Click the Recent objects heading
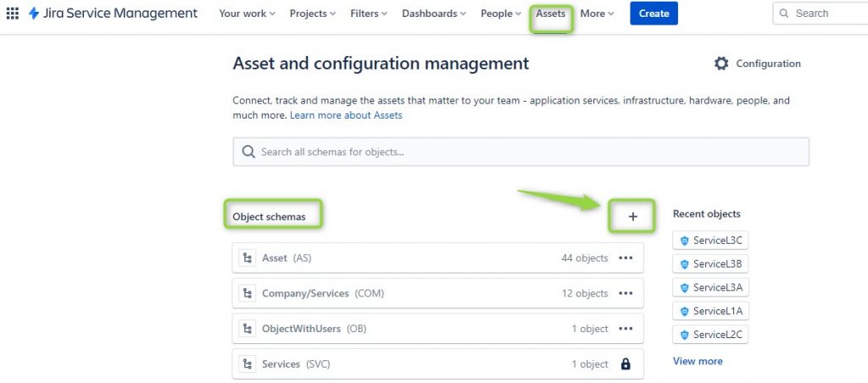Image resolution: width=868 pixels, height=383 pixels. 706,214
